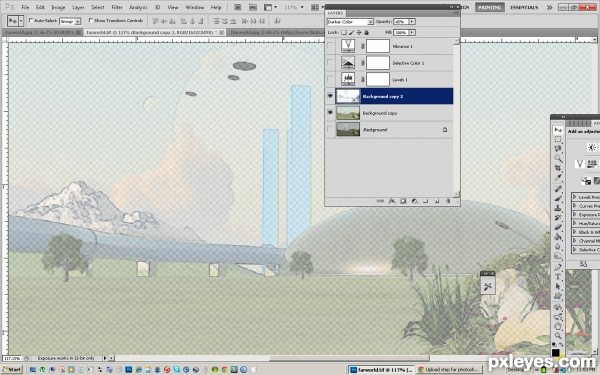
Task: Select the Clone Stamp tool
Action: coord(558,208)
